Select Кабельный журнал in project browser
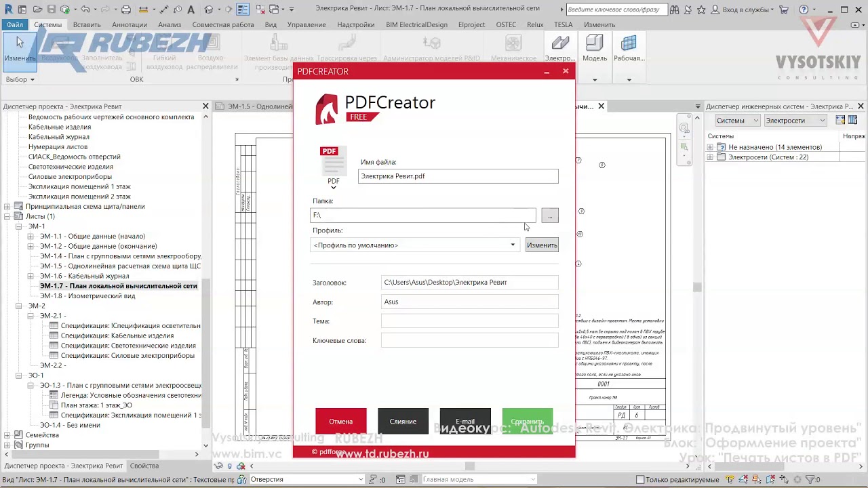Image resolution: width=868 pixels, height=488 pixels. [59, 137]
